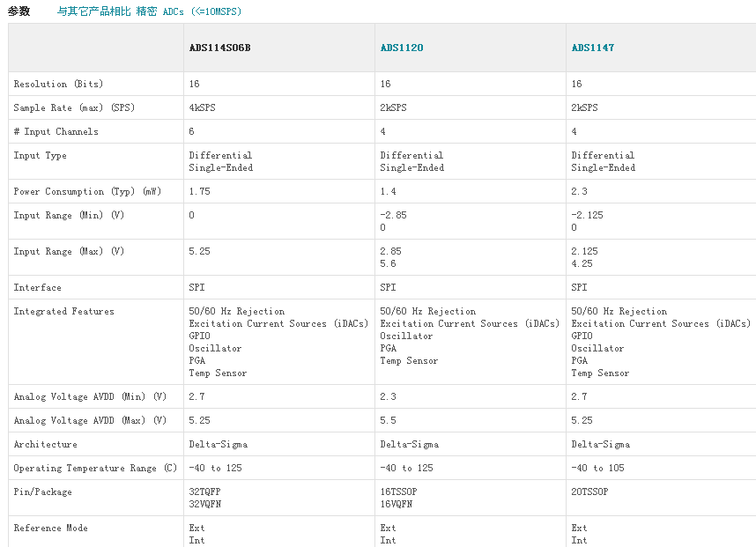Click the 20TSSOP package value
The height and width of the screenshot is (547, 756).
589,492
